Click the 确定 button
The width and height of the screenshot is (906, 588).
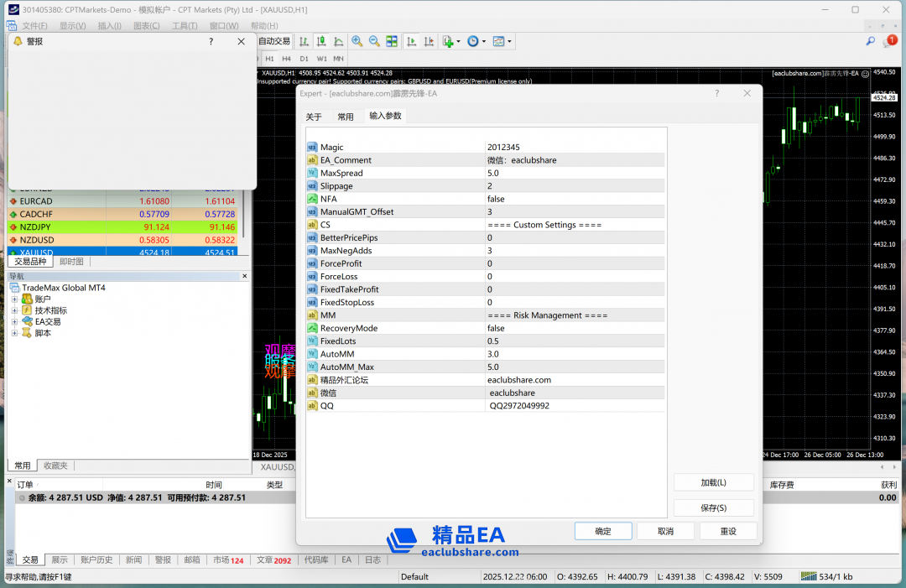[x=602, y=531]
